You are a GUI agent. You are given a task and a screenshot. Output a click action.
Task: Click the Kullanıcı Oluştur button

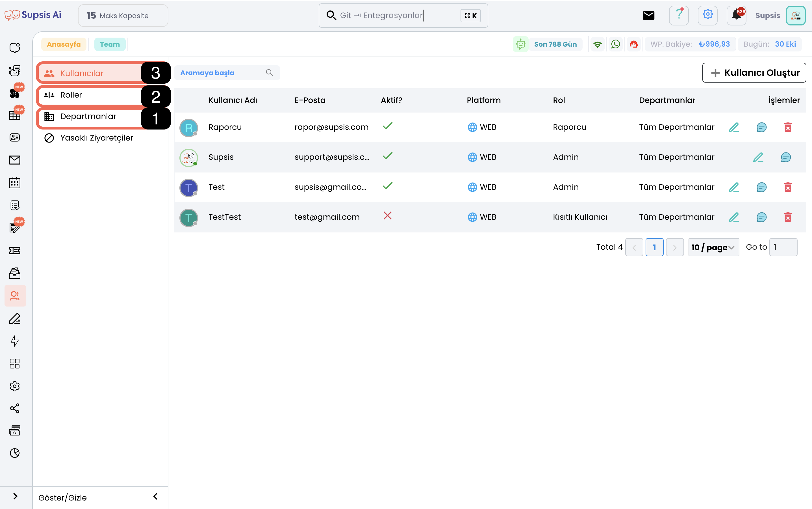click(754, 73)
